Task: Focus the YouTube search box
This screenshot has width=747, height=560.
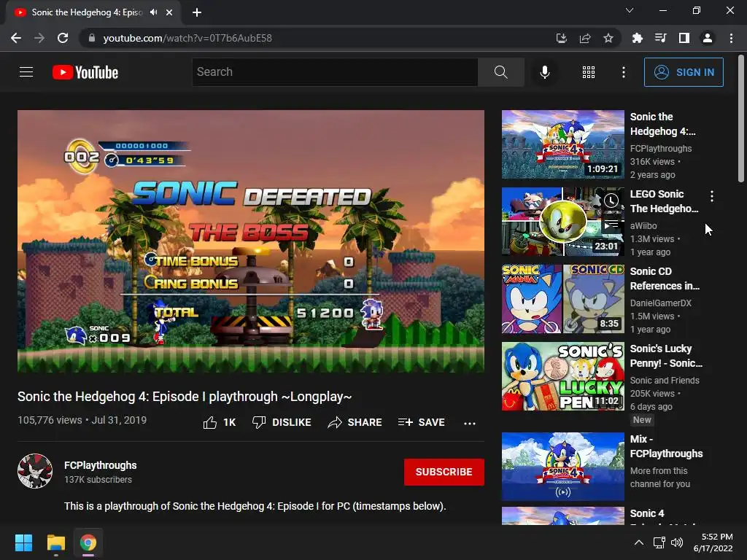Action: [334, 72]
